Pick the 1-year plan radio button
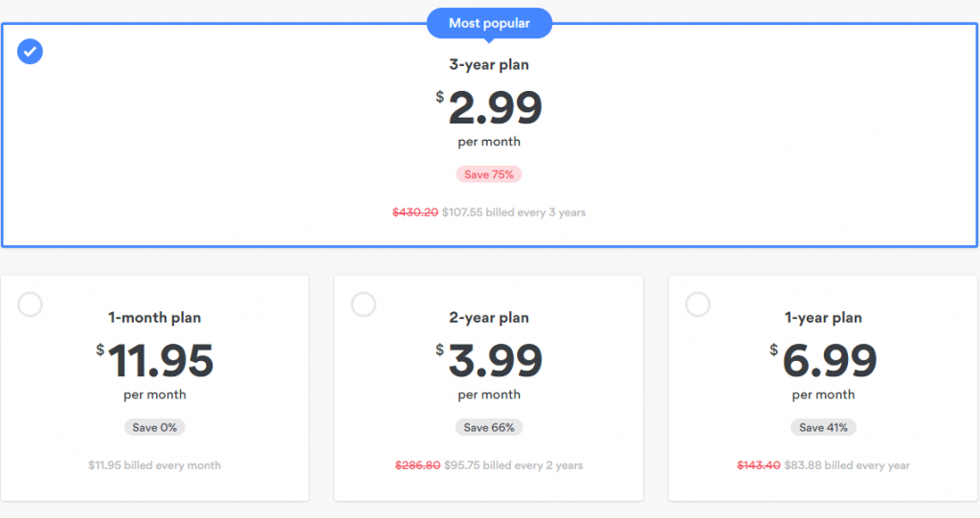 click(x=698, y=304)
